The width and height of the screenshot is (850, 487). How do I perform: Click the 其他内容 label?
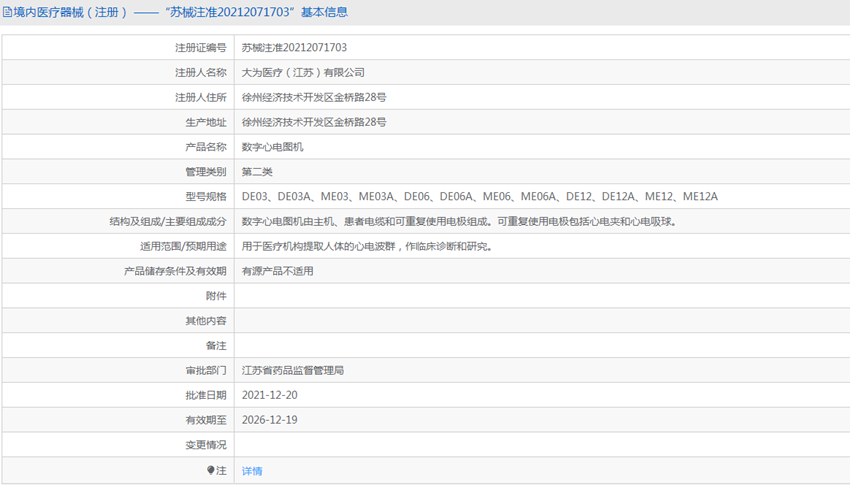pos(206,321)
